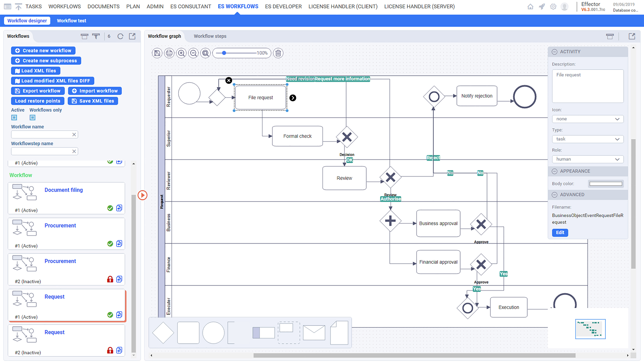Open the Icon dropdown showing none

[587, 119]
